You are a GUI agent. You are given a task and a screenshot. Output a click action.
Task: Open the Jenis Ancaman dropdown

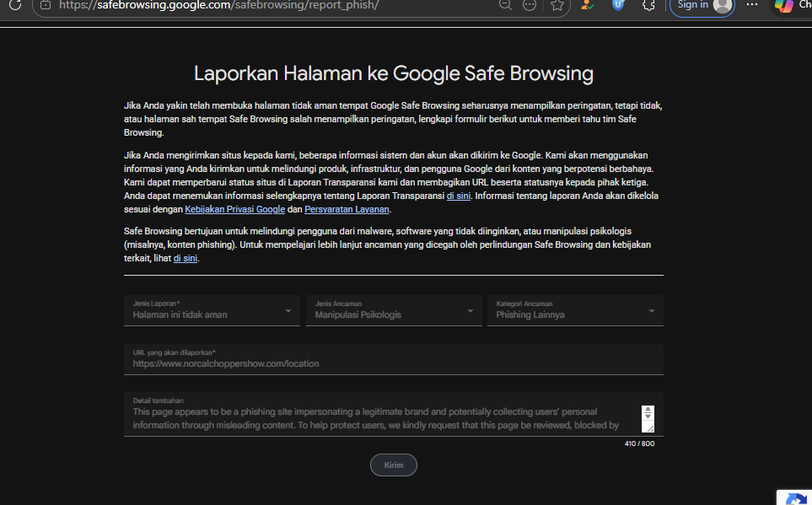[x=394, y=310]
